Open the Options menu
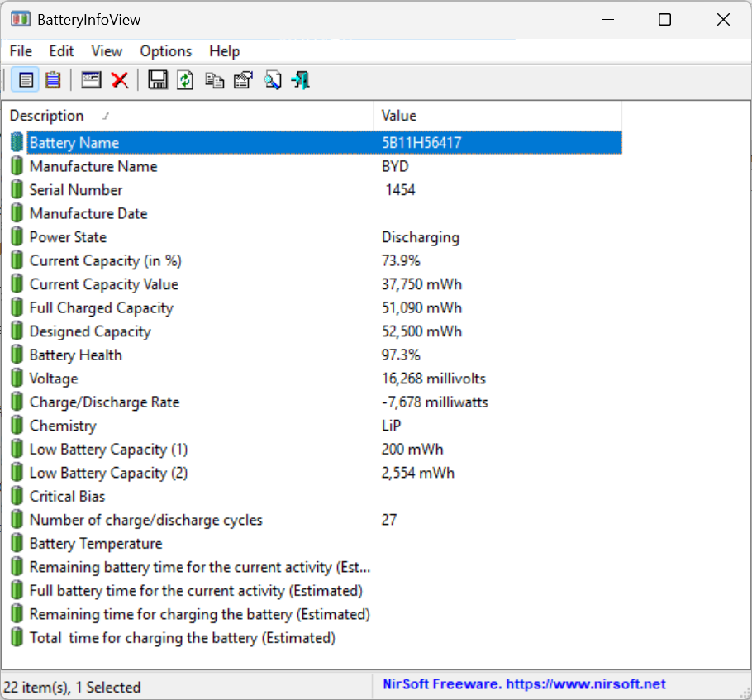The height and width of the screenshot is (700, 752). (165, 51)
